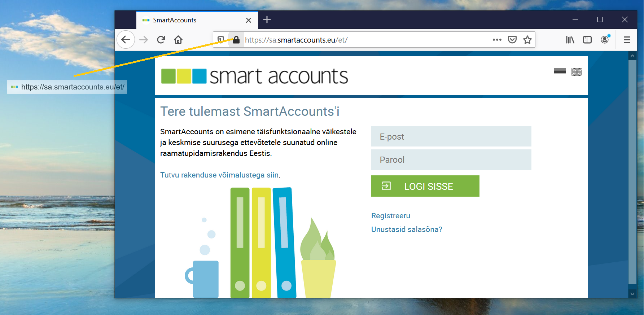Open the Firefox account icon
644x315 pixels.
coord(605,40)
